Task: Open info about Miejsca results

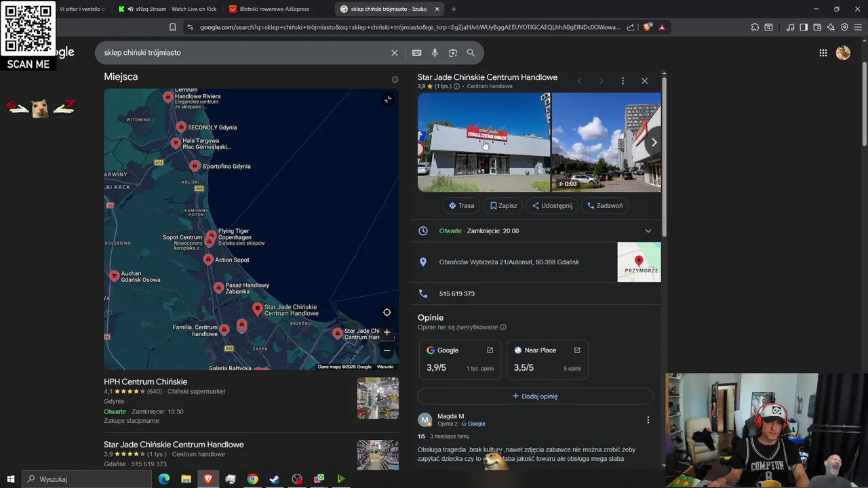Action: click(x=395, y=79)
